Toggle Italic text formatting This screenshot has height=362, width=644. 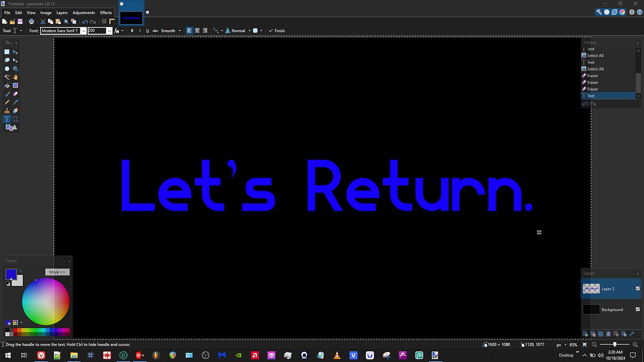[x=140, y=31]
